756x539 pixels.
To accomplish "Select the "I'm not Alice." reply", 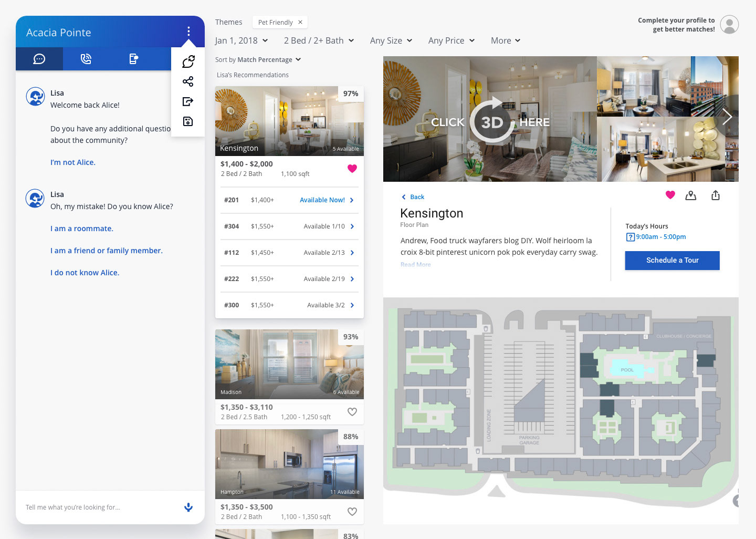I will pyautogui.click(x=73, y=162).
